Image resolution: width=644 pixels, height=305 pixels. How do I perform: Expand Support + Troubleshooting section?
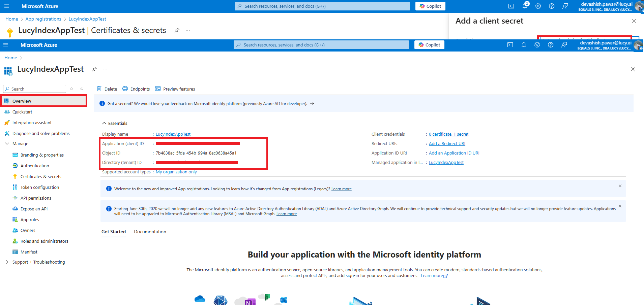coord(7,262)
